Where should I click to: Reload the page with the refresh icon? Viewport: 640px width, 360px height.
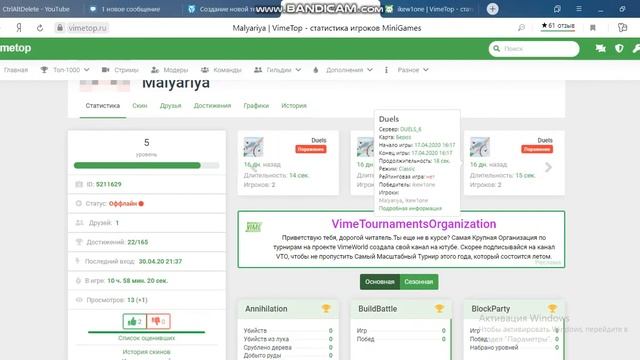[40, 28]
